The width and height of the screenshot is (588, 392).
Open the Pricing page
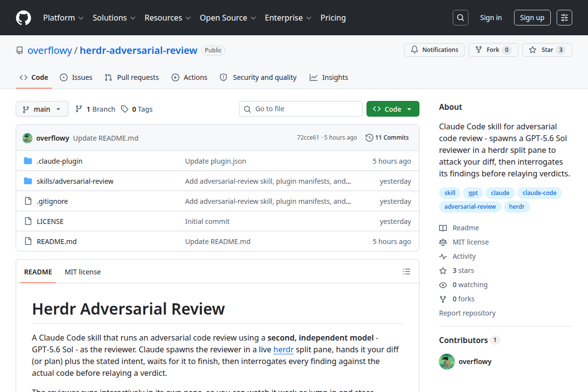coord(333,18)
